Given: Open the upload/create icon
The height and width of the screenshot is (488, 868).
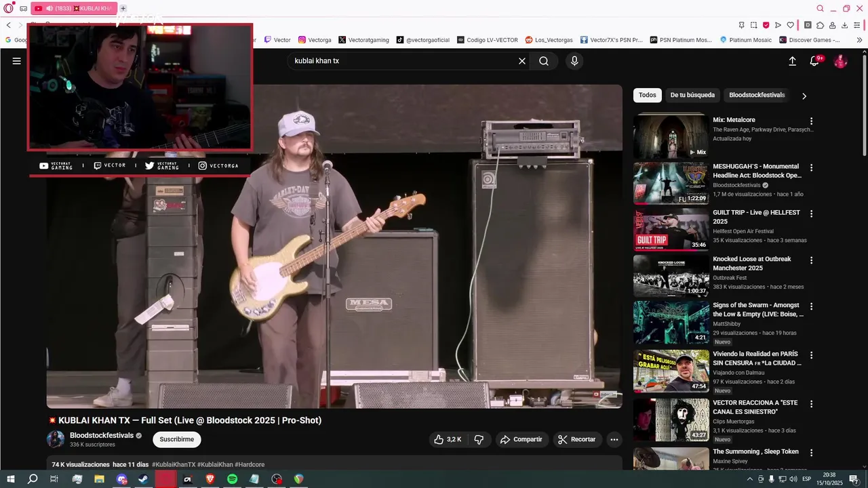Looking at the screenshot, I should click(792, 61).
